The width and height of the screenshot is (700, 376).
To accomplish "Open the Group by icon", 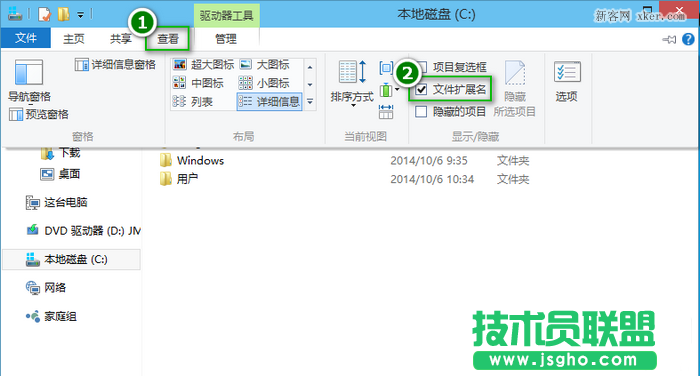I will click(x=386, y=68).
